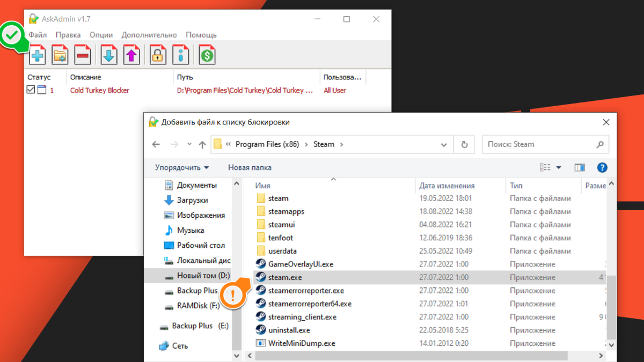Click the add file plus icon in AskAdmin
644x362 pixels.
(x=38, y=55)
